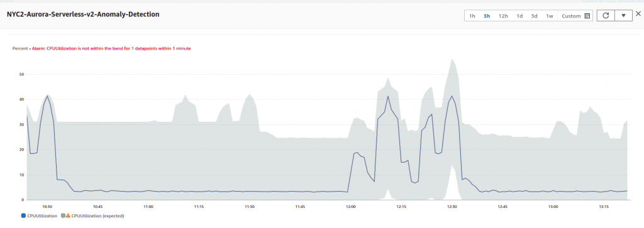Click the 12:30 time axis label
644x228 pixels.
pos(452,206)
